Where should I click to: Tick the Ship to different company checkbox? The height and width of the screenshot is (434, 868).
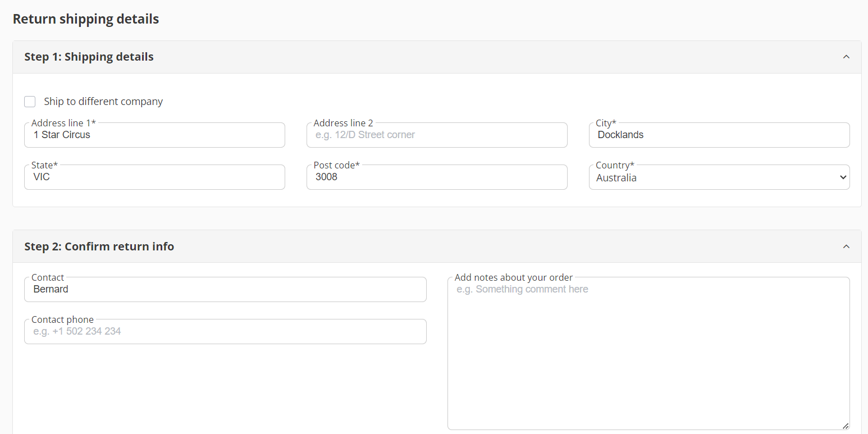30,102
